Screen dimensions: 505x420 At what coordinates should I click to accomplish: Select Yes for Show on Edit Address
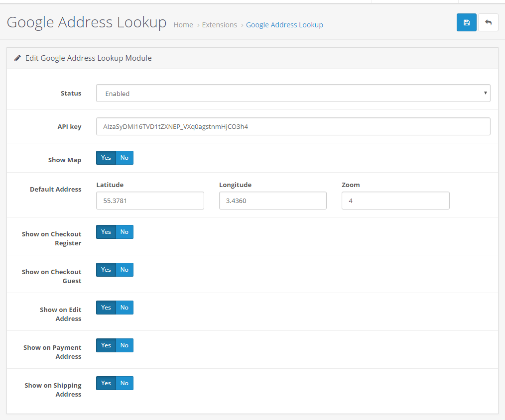[x=106, y=308]
